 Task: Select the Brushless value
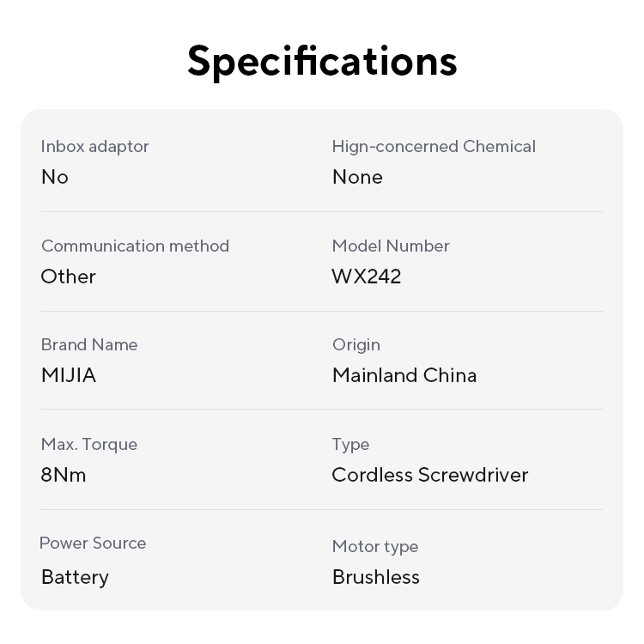tap(376, 577)
